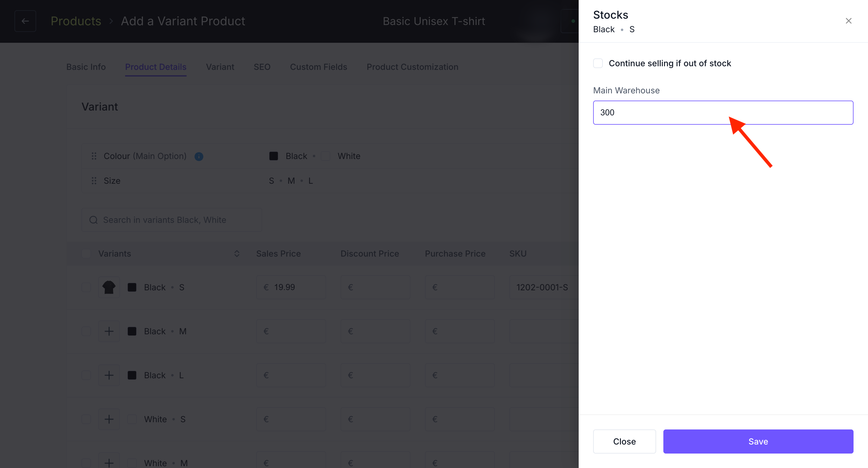Open the Product Details tab
This screenshot has height=468, width=868.
[x=156, y=67]
